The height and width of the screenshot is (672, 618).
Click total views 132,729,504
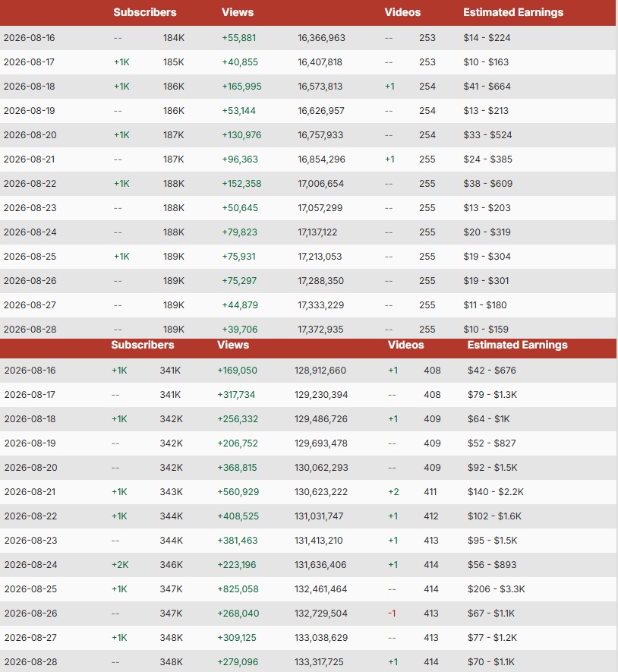coord(321,614)
